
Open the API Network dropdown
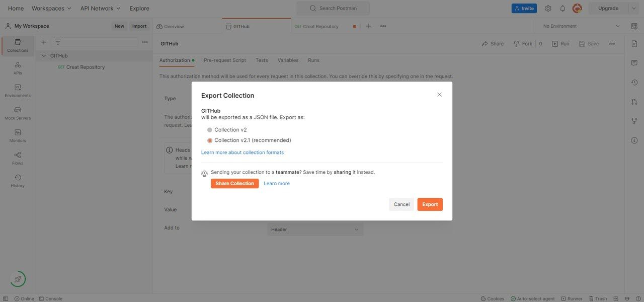point(100,8)
